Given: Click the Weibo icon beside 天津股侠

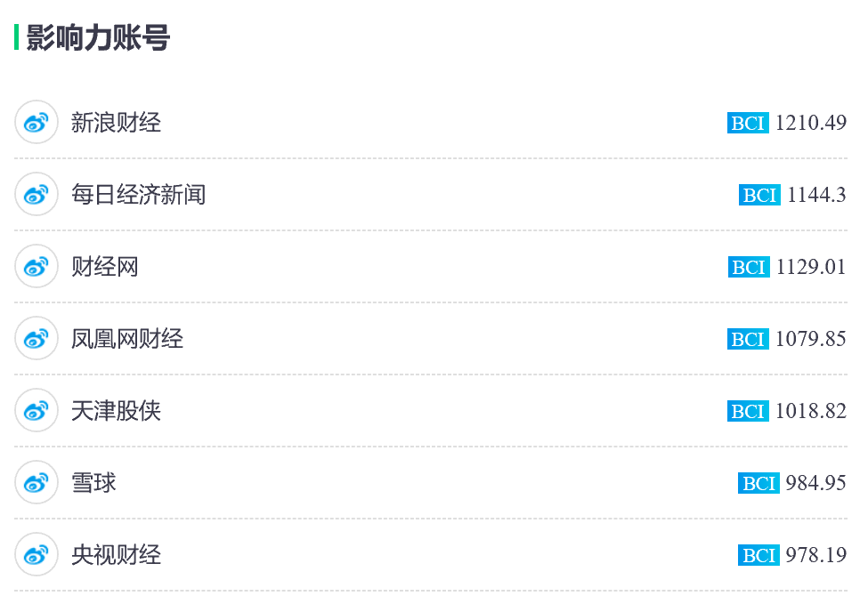Looking at the screenshot, I should coord(36,410).
